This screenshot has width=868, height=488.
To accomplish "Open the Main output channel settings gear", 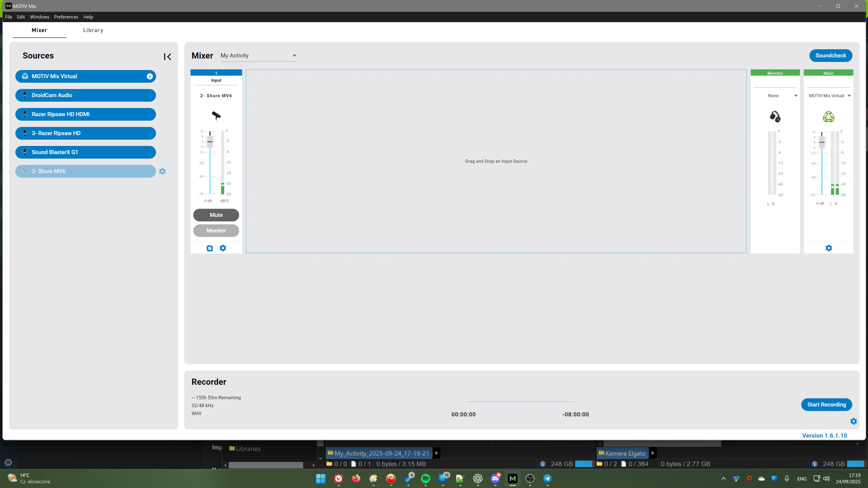I will [829, 248].
